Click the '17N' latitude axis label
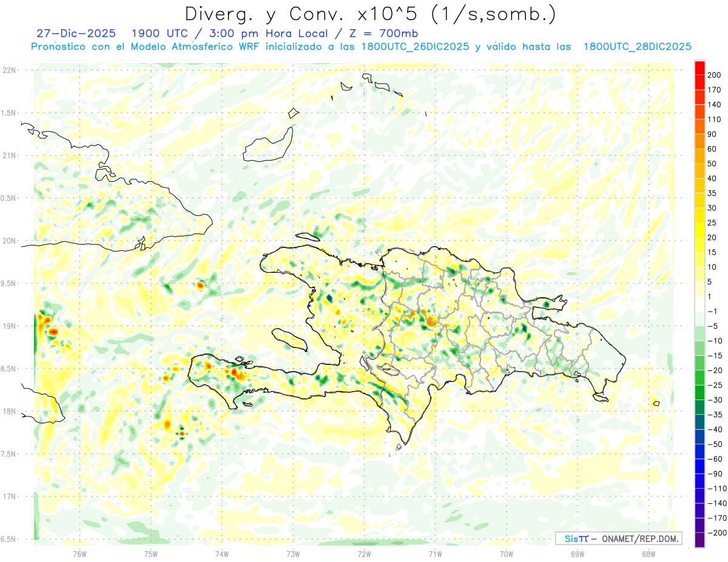Viewport: 728px width, 562px height. 8,497
